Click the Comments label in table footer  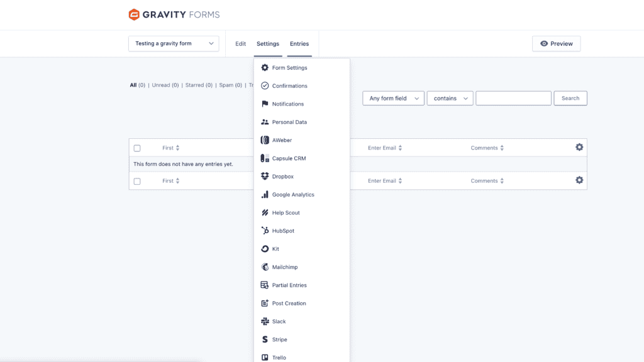(x=484, y=180)
